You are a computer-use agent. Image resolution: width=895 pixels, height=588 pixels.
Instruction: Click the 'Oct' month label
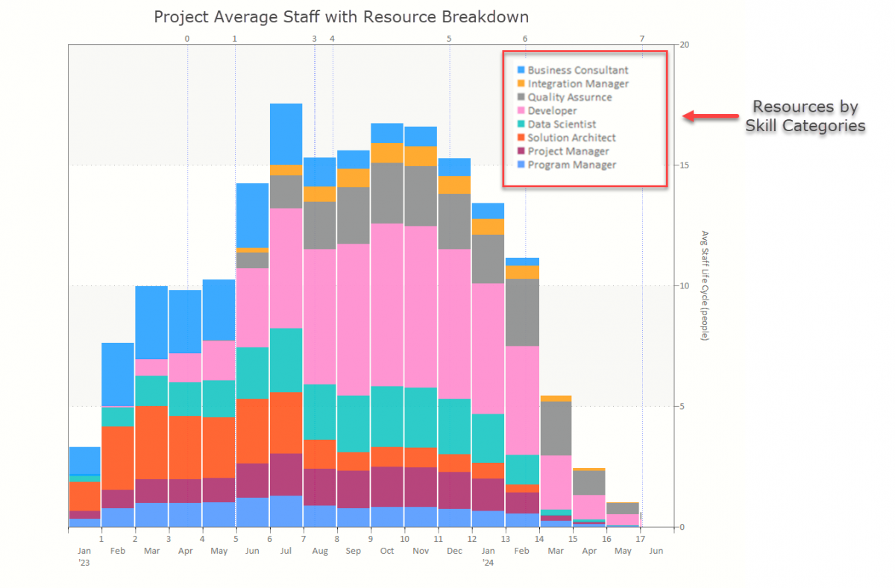tap(387, 551)
